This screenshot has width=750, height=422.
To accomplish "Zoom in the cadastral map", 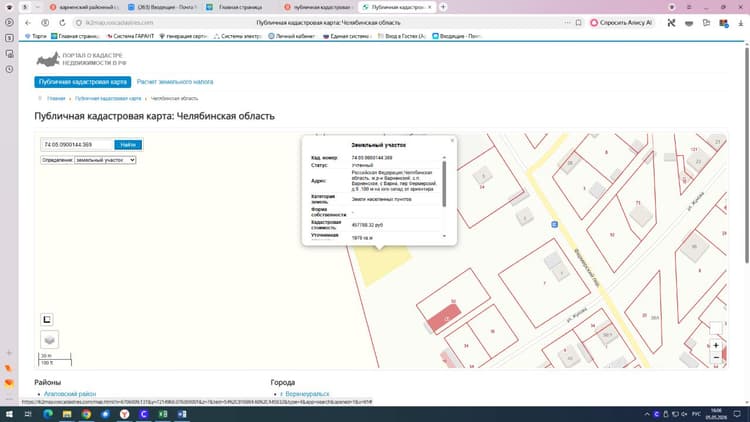I will point(716,345).
